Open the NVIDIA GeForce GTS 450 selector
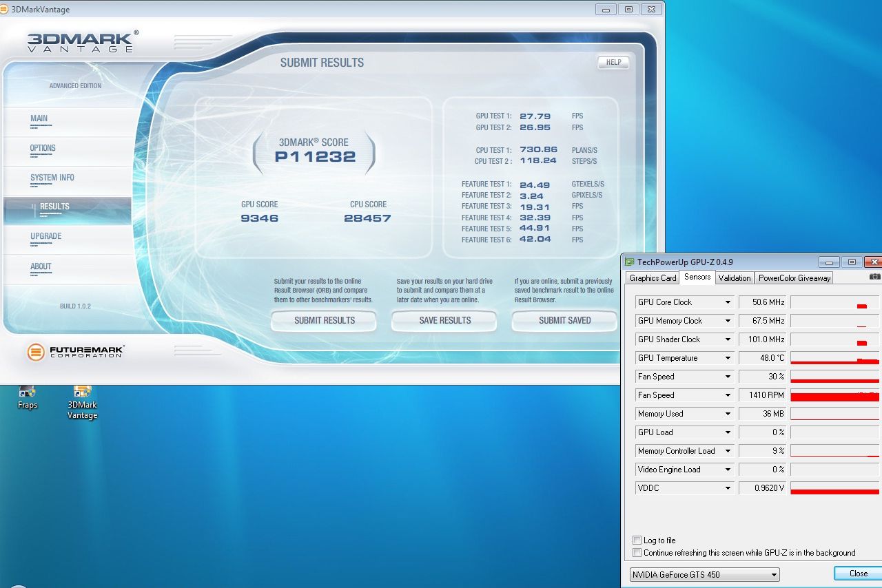Screen dimensions: 882x588 [x=704, y=575]
